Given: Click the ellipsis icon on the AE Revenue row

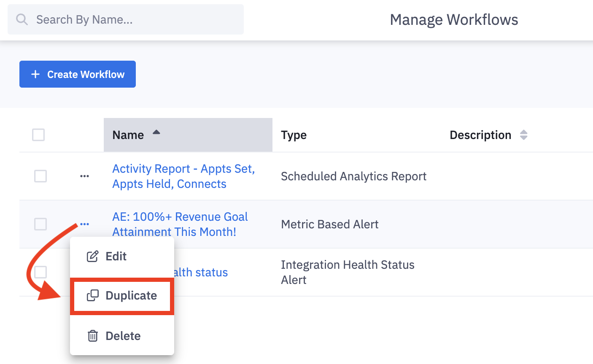Looking at the screenshot, I should [84, 224].
